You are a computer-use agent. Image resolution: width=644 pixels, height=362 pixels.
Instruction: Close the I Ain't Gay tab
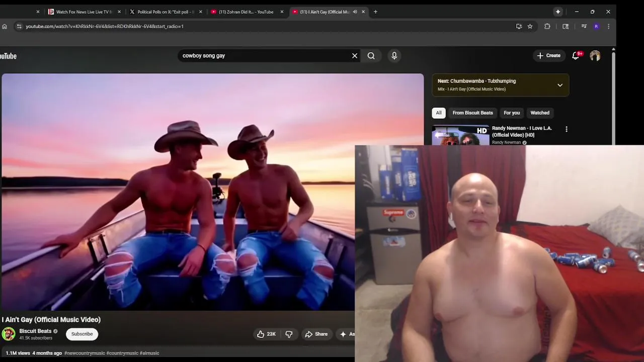(x=363, y=12)
